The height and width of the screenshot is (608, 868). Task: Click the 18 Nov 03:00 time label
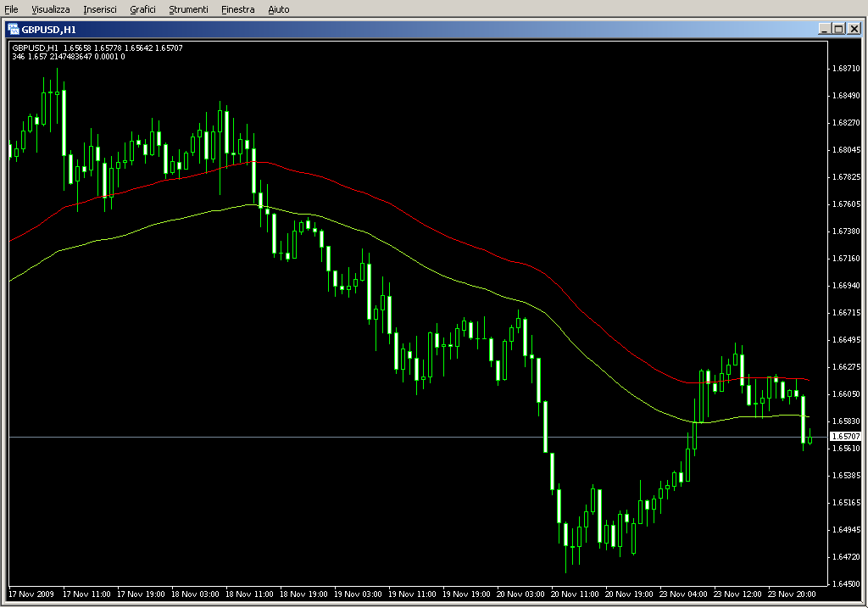[195, 594]
